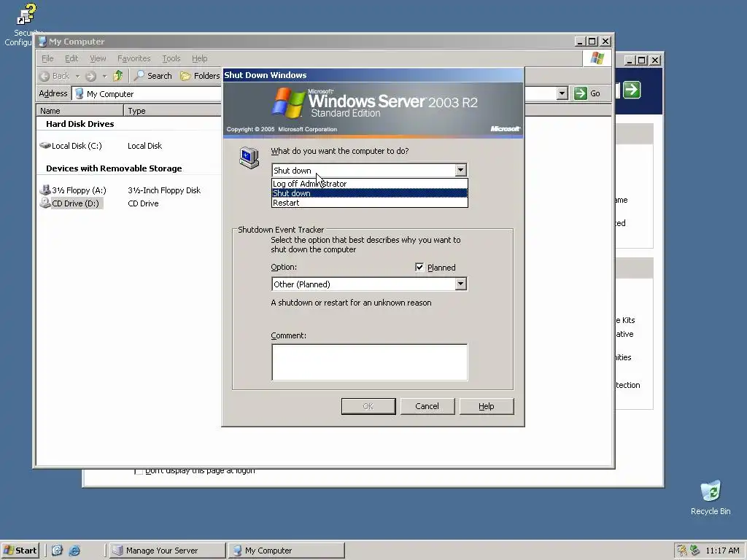Open the Help menu in My Computer

[200, 58]
